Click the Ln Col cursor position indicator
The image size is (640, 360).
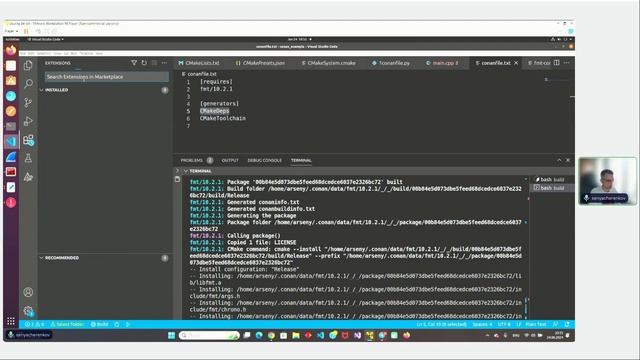(442, 324)
